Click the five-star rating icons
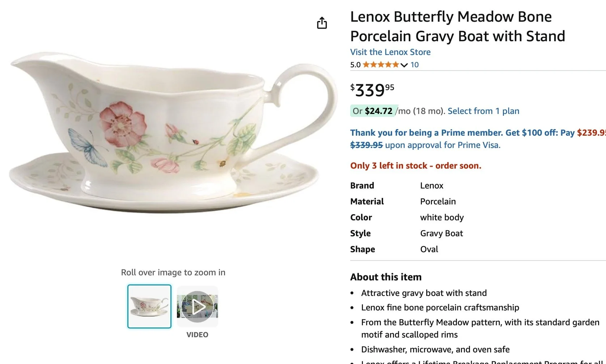 tap(381, 65)
